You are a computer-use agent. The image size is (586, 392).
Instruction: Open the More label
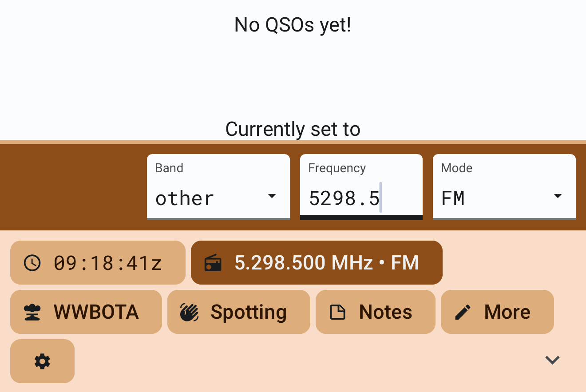507,312
